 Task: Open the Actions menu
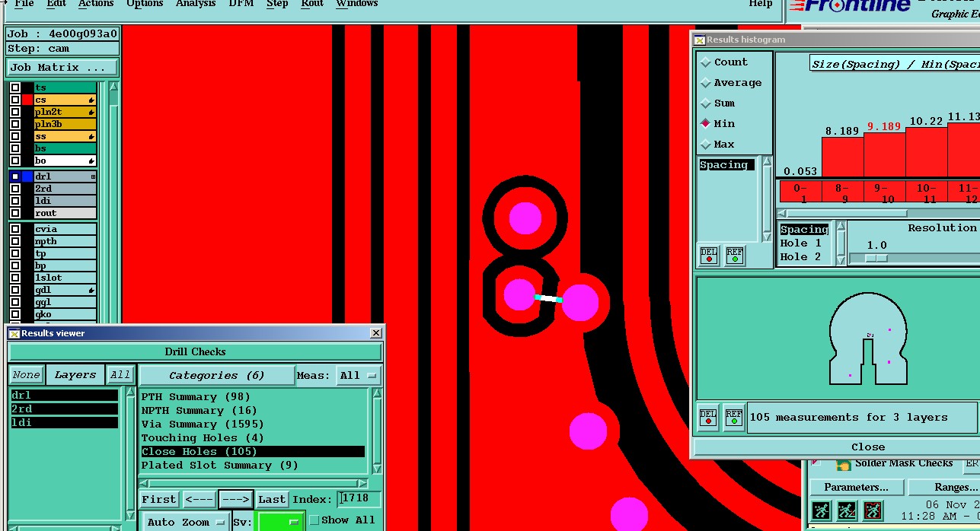pos(96,4)
